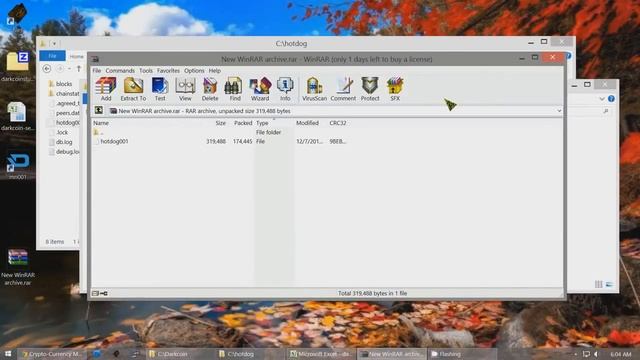640x360 pixels.
Task: Go up one level using address bar arrow
Action: (x=99, y=111)
